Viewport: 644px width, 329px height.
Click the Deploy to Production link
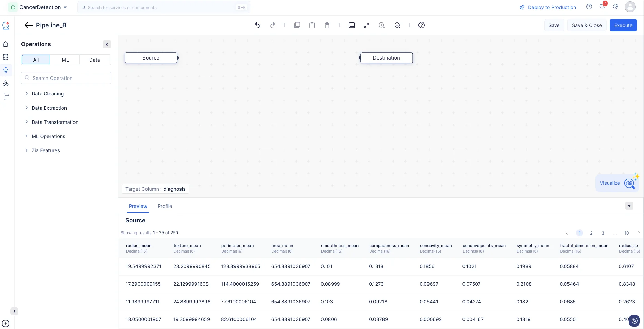click(x=552, y=7)
